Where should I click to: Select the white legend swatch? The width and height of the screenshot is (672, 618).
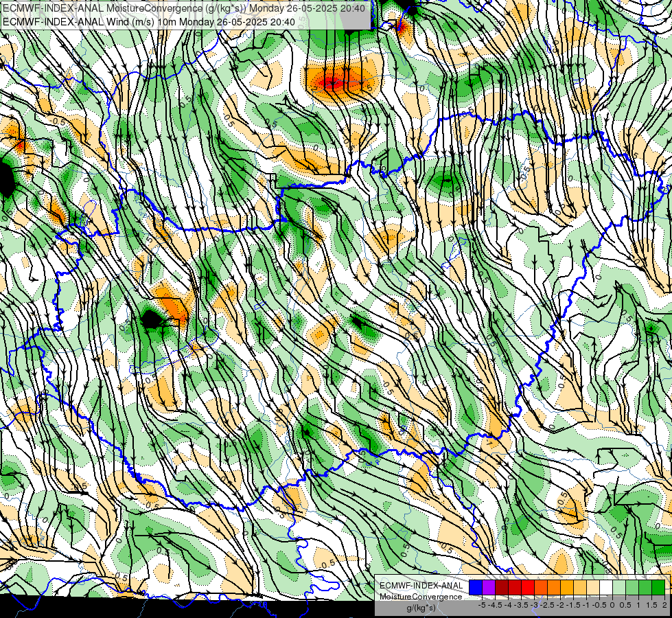[x=606, y=587]
